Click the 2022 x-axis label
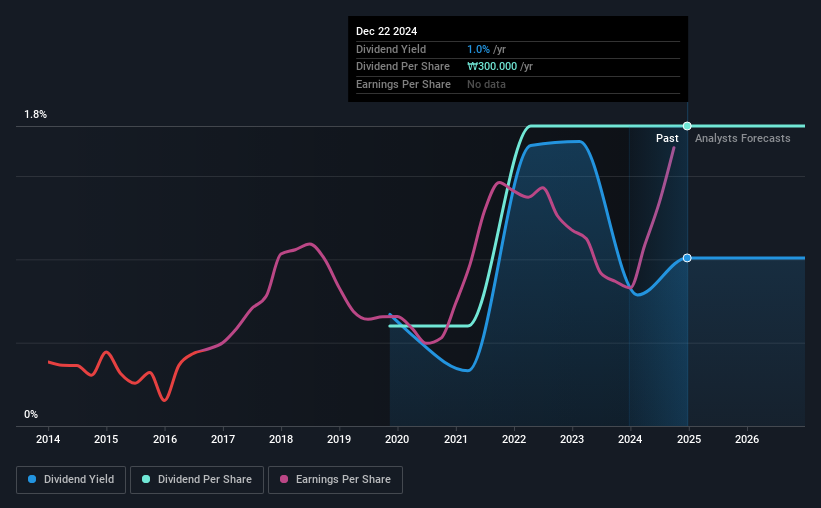Viewport: 821px width, 508px height. pos(514,439)
